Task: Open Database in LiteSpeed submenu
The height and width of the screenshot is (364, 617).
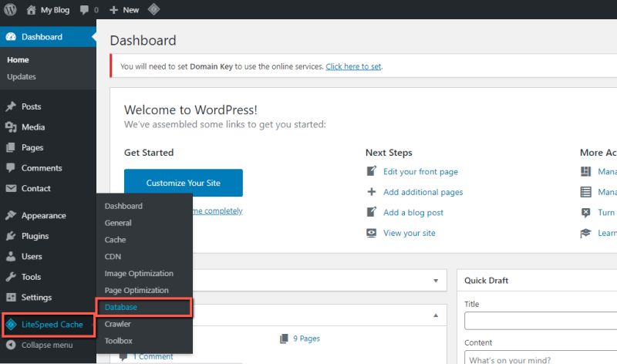Action: 121,307
